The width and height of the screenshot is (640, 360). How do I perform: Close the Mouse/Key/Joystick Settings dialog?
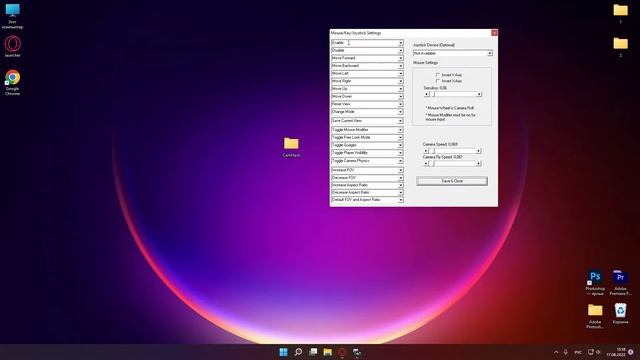[494, 33]
